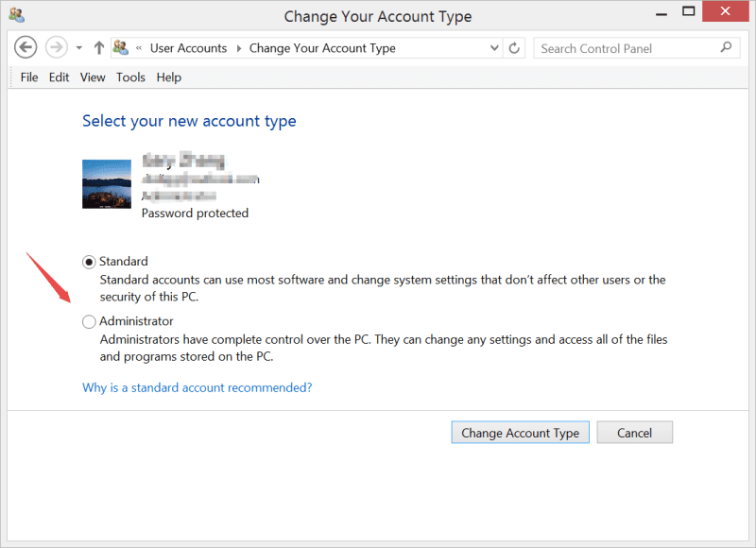The width and height of the screenshot is (756, 548).
Task: Click 'Select your new account type' heading
Action: coord(189,122)
